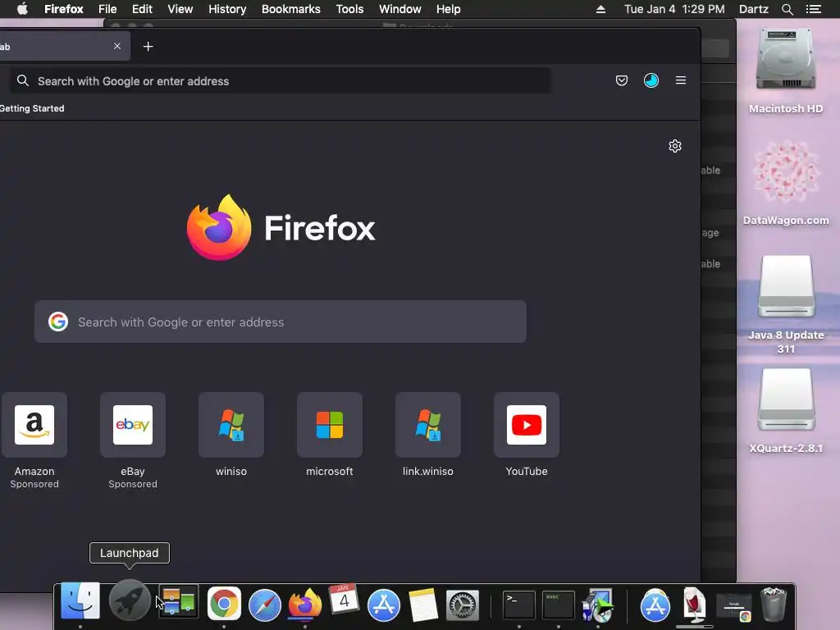Open Notes icon in Dock

pyautogui.click(x=423, y=605)
